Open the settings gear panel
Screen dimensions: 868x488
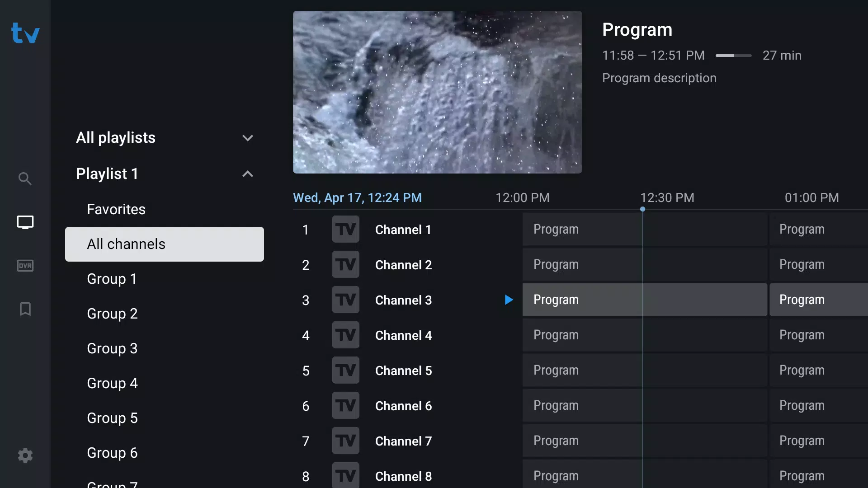click(25, 455)
